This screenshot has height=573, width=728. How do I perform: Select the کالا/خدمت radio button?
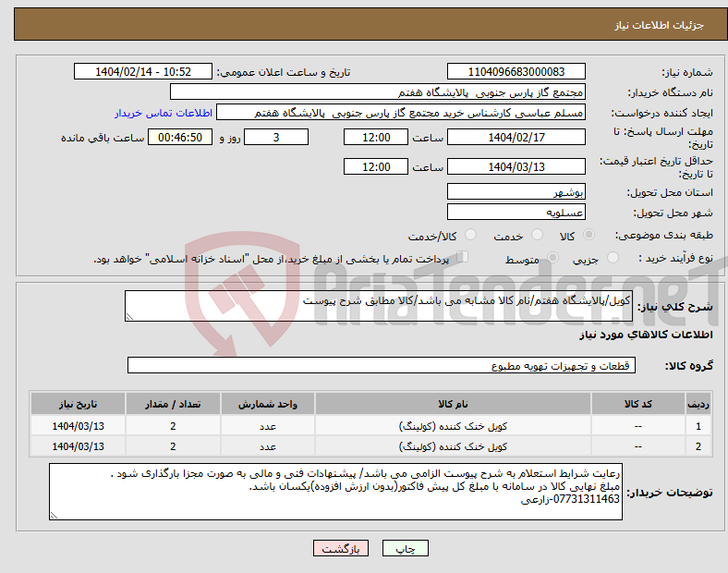pos(471,235)
